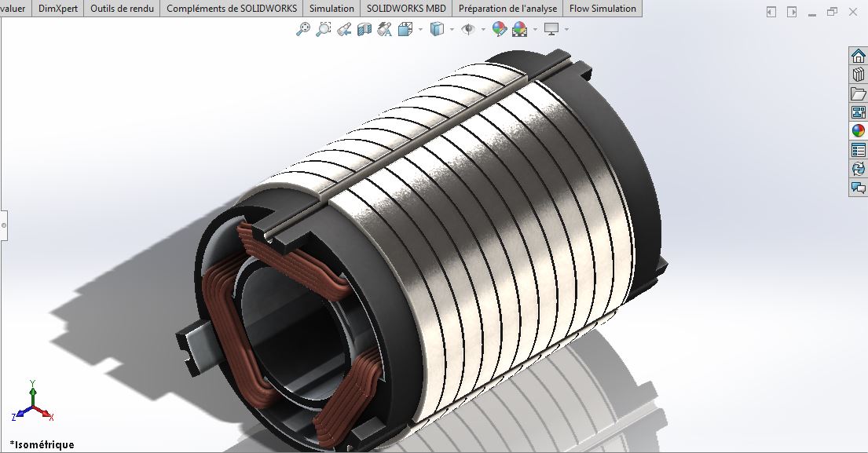
Task: Switch to the Flow Simulation tab
Action: (602, 9)
